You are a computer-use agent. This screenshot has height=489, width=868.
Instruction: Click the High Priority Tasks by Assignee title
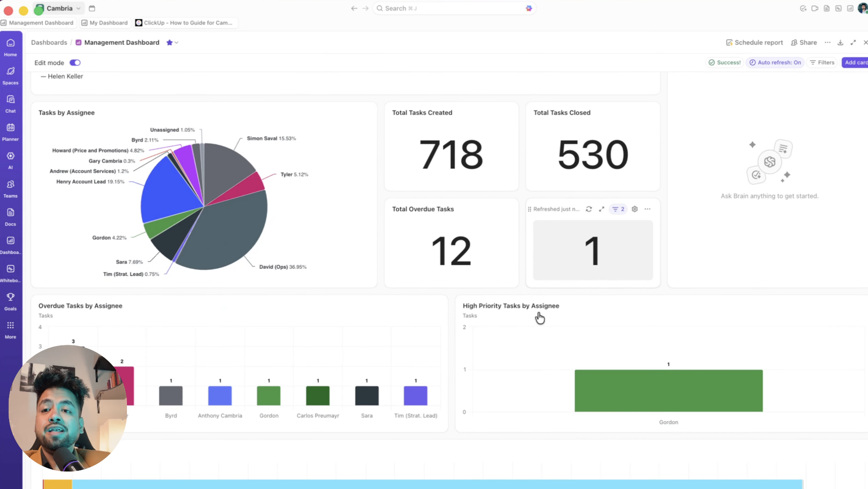511,306
